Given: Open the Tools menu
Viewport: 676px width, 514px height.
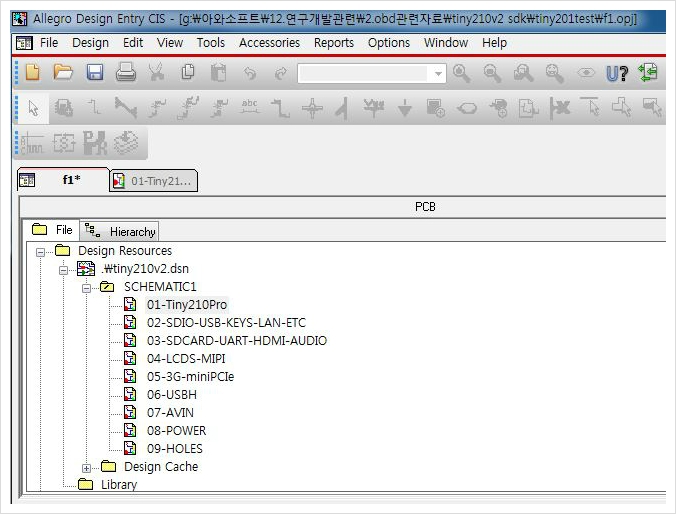Looking at the screenshot, I should [x=210, y=43].
